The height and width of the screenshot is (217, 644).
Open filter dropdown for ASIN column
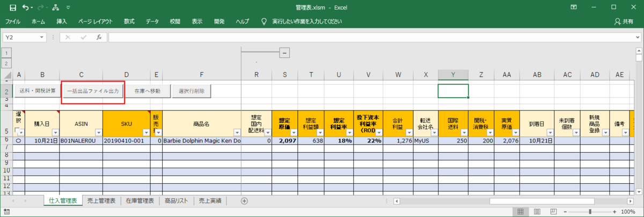[x=98, y=132]
